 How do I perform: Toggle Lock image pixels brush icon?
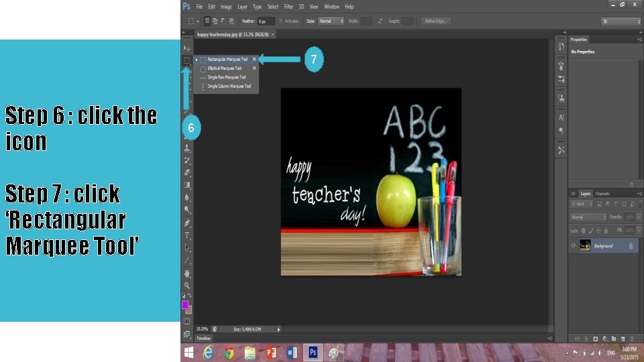[591, 231]
